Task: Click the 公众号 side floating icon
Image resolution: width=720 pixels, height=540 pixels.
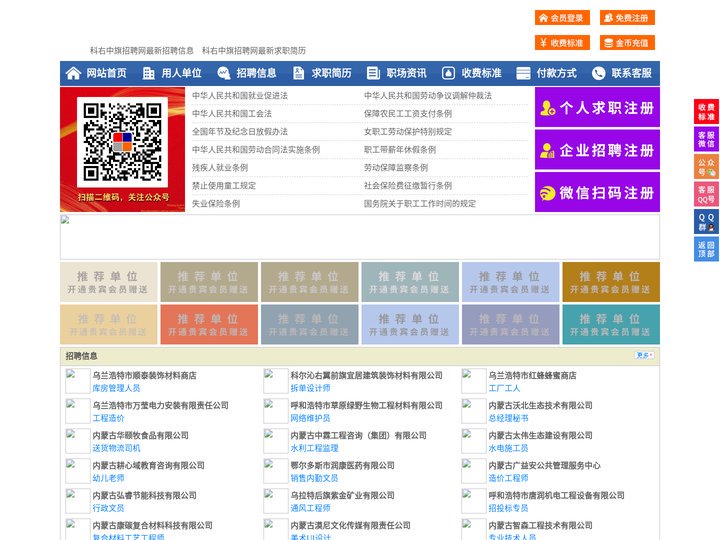Action: coord(706,167)
